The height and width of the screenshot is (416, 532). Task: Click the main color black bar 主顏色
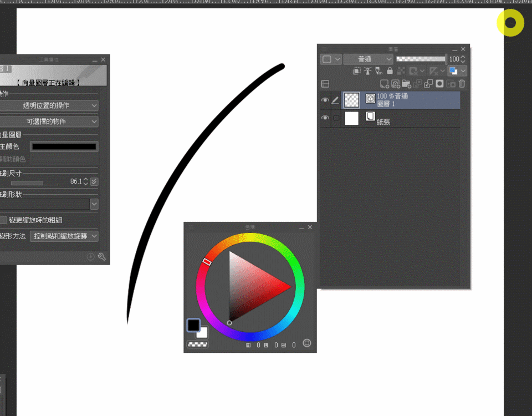[x=64, y=146]
